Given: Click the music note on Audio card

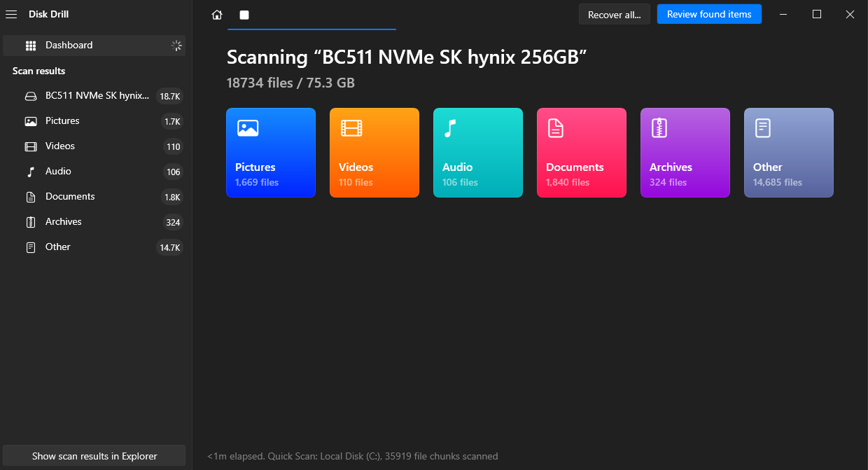Looking at the screenshot, I should tap(450, 127).
